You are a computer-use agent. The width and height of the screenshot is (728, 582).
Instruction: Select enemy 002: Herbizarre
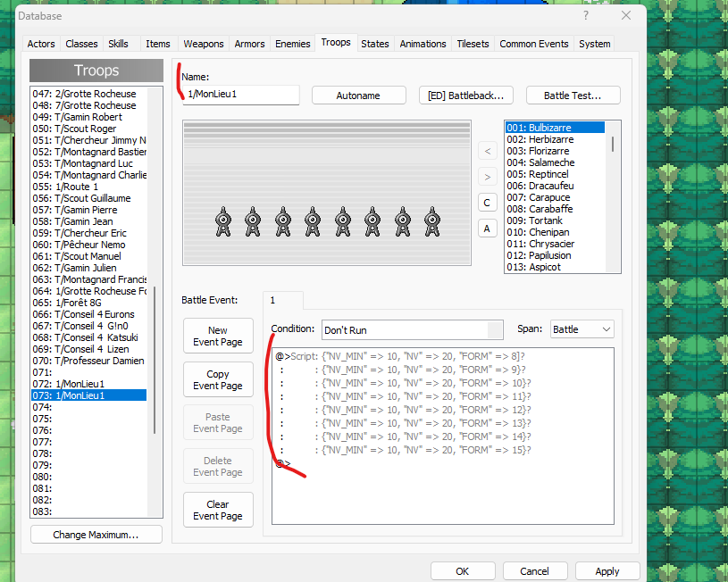point(555,139)
